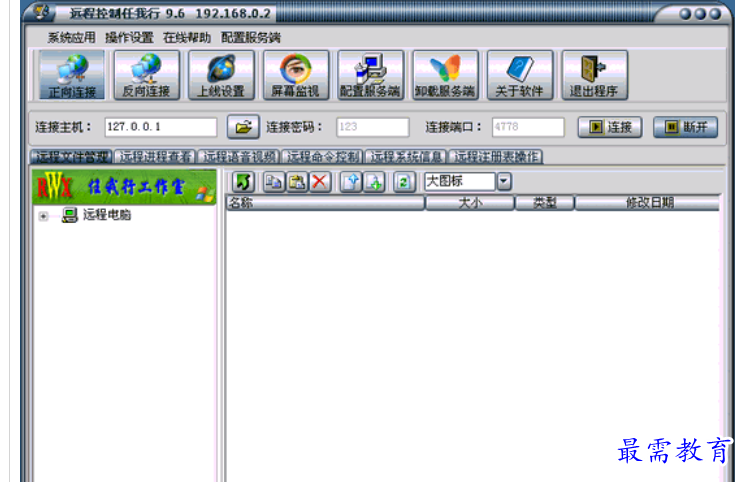Click the upload file arrow icon
Screen dimensions: 739x482
(351, 182)
